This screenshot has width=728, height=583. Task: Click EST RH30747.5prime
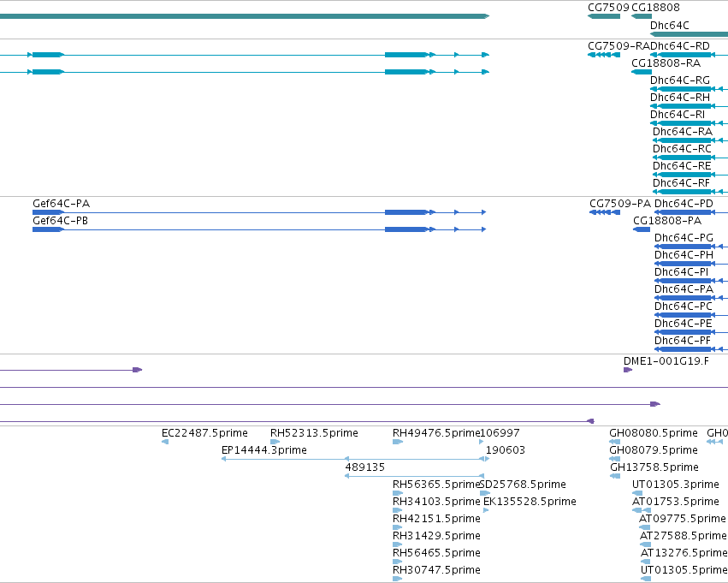pyautogui.click(x=436, y=570)
